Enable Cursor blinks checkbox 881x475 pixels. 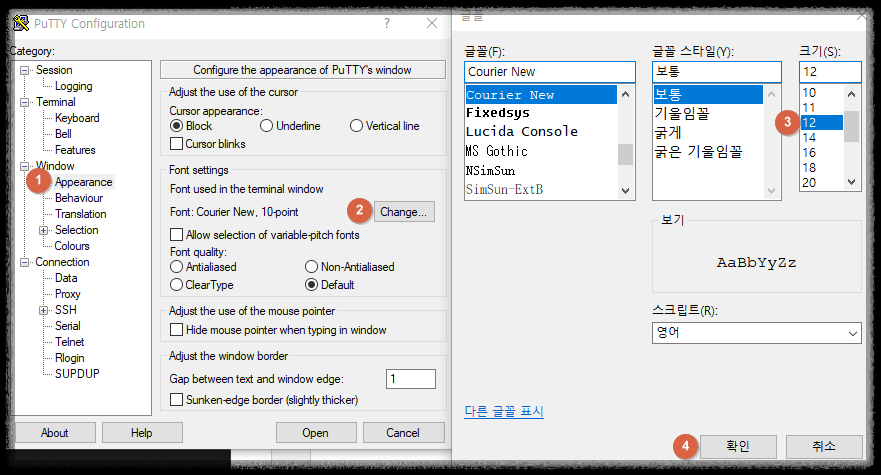tap(176, 144)
